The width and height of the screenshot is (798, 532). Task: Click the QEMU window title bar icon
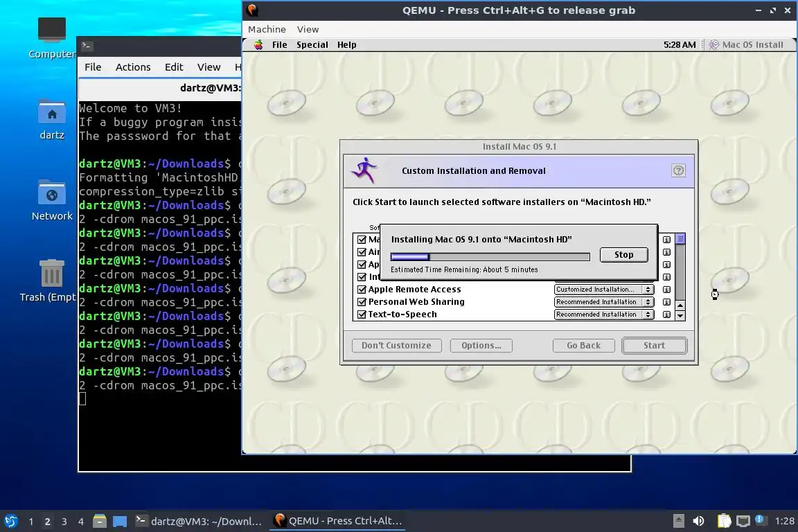pyautogui.click(x=252, y=10)
